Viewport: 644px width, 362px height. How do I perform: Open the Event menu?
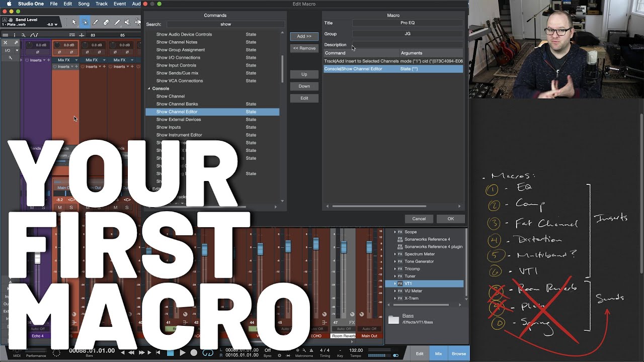[x=120, y=4]
